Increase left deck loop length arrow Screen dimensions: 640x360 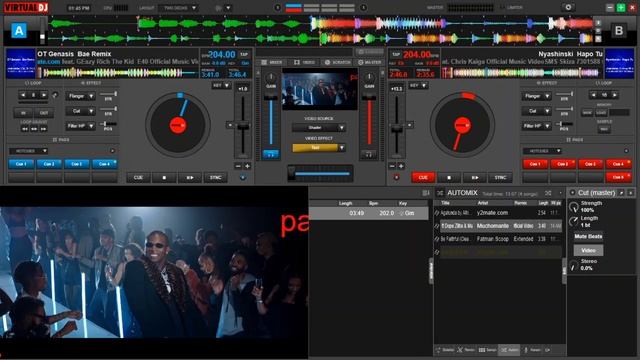click(x=44, y=95)
